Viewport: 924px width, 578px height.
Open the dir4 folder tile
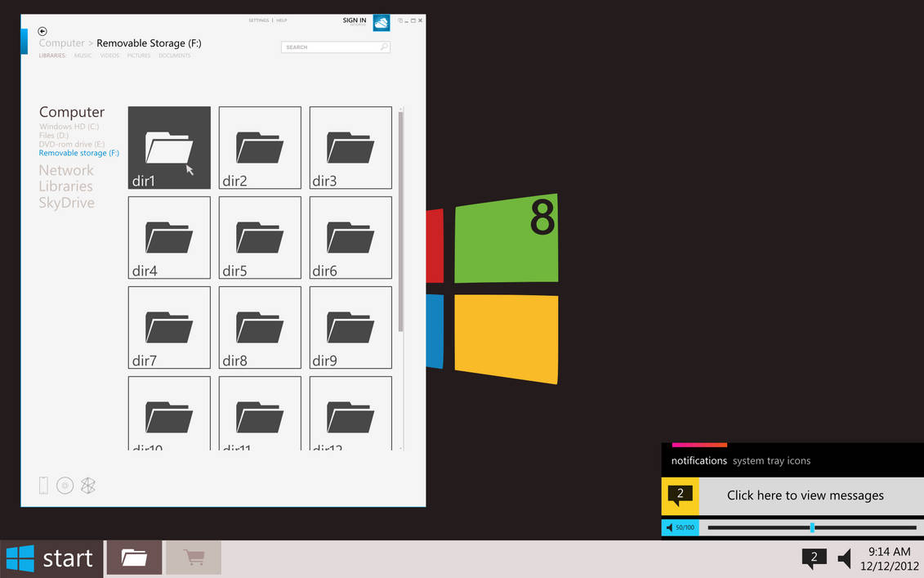point(169,238)
